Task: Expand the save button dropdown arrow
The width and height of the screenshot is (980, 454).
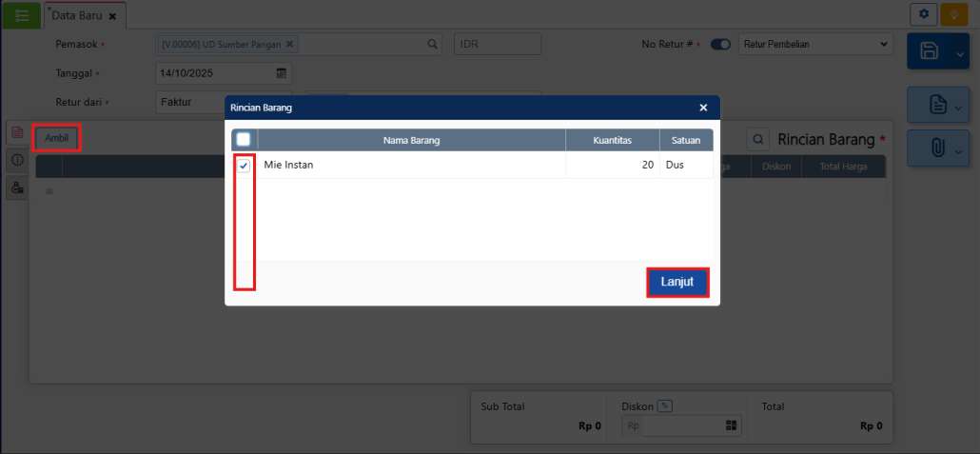Action: tap(959, 53)
